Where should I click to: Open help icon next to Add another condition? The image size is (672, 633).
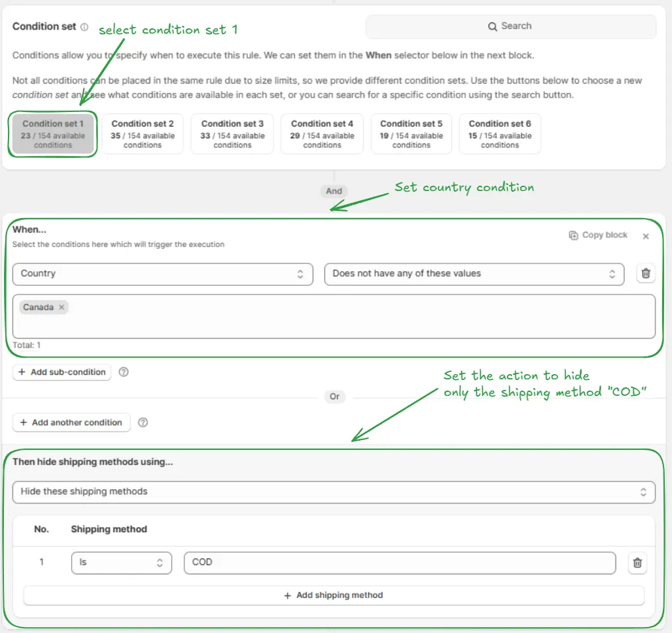(143, 423)
